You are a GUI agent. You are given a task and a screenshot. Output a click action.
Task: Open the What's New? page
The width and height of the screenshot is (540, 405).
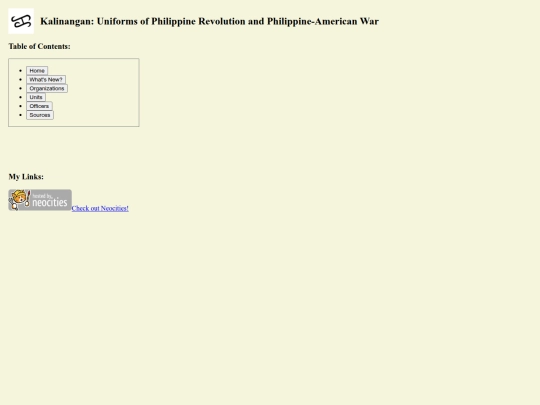[46, 80]
